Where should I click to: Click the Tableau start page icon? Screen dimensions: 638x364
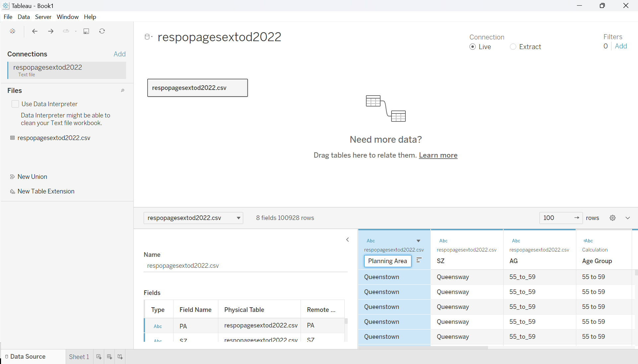[x=13, y=31]
